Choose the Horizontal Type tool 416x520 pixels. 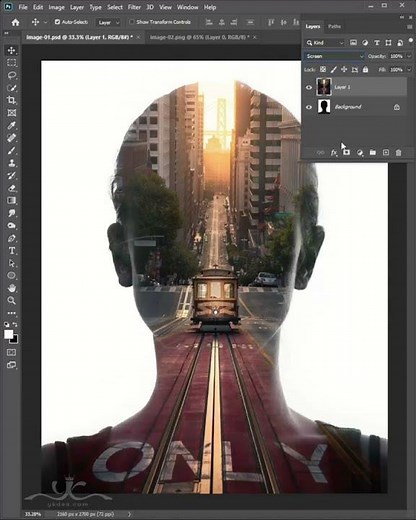[x=12, y=251]
